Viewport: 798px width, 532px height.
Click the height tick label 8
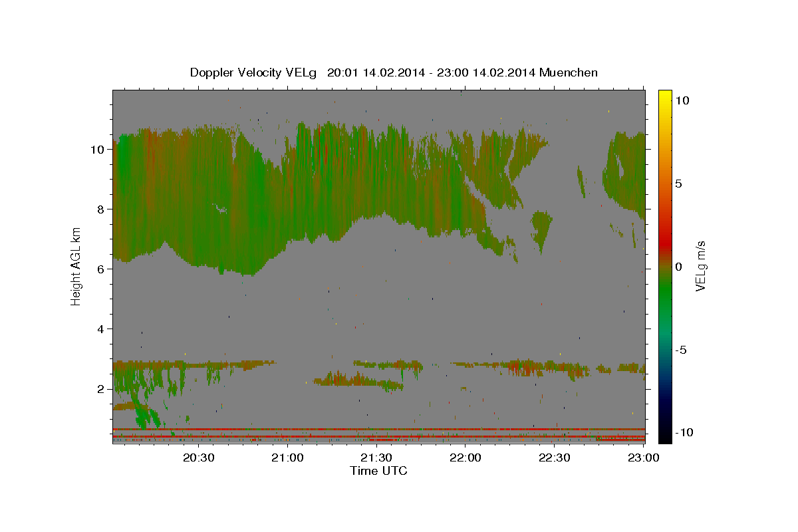pos(102,209)
